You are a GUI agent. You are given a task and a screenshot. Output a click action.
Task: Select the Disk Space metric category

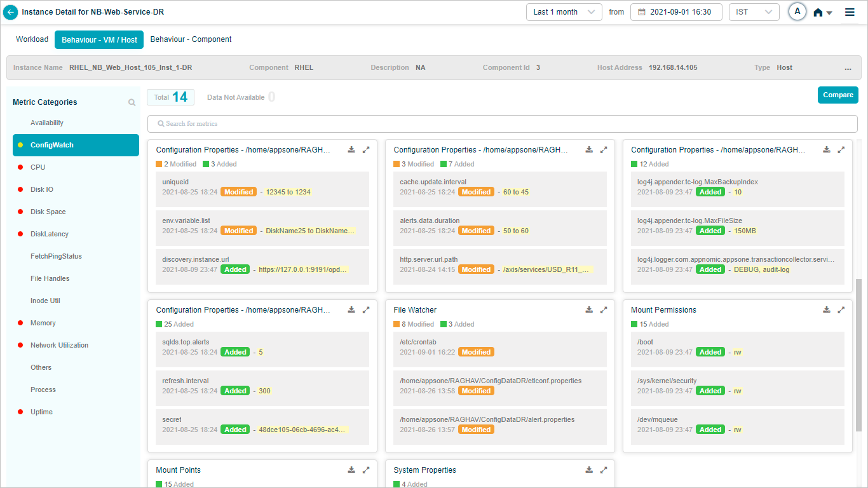(x=48, y=212)
